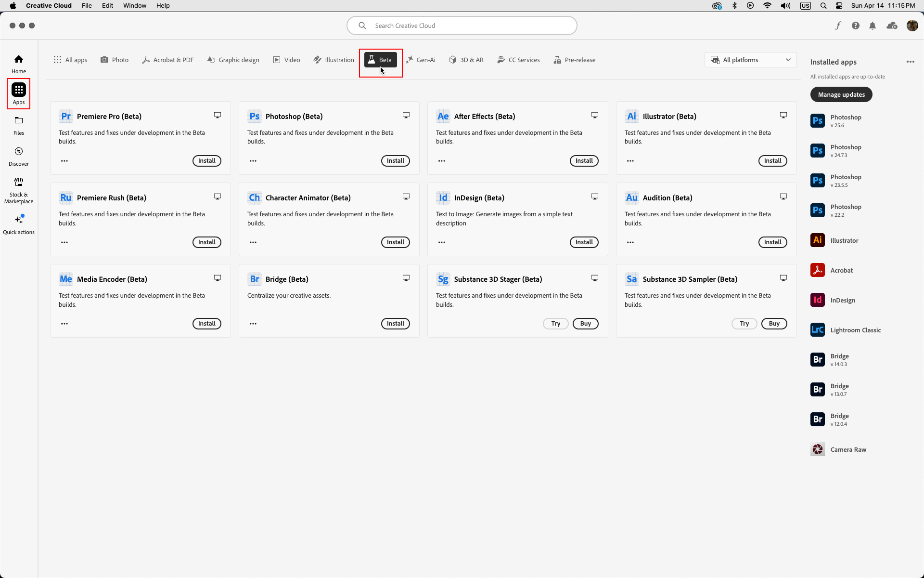Open the help icon near the profile avatar

point(856,26)
